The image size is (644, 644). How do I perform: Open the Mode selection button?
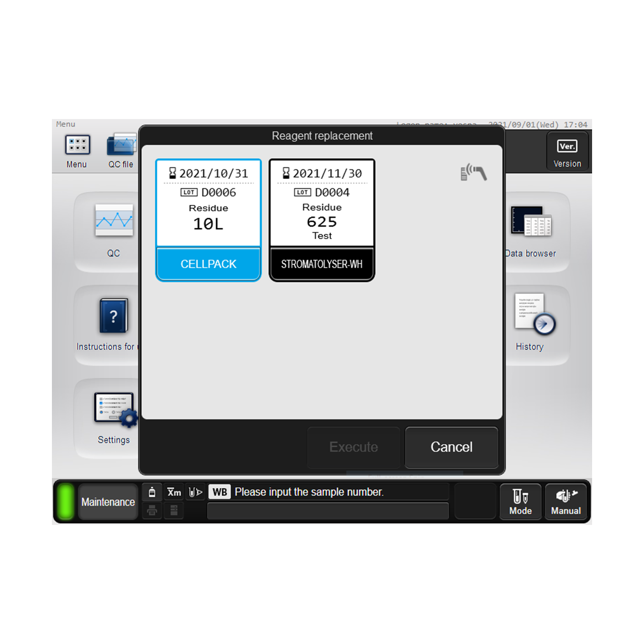pyautogui.click(x=520, y=502)
